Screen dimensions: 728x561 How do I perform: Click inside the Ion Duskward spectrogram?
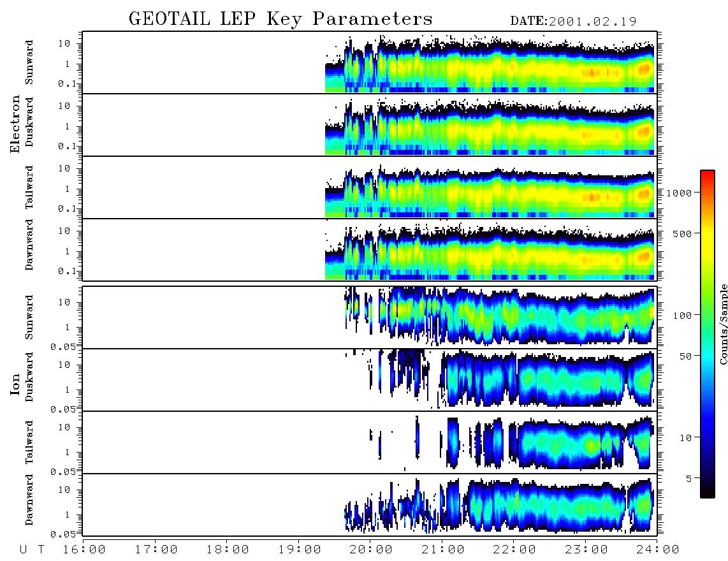coord(370,380)
